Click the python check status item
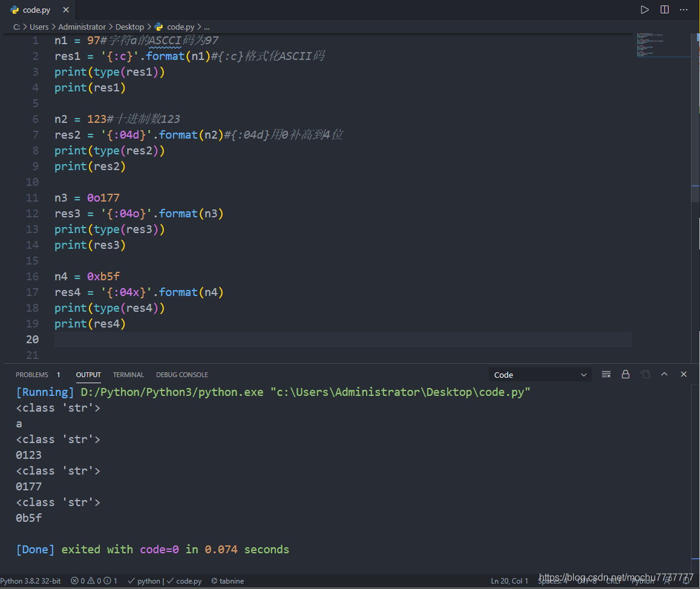 click(x=145, y=581)
